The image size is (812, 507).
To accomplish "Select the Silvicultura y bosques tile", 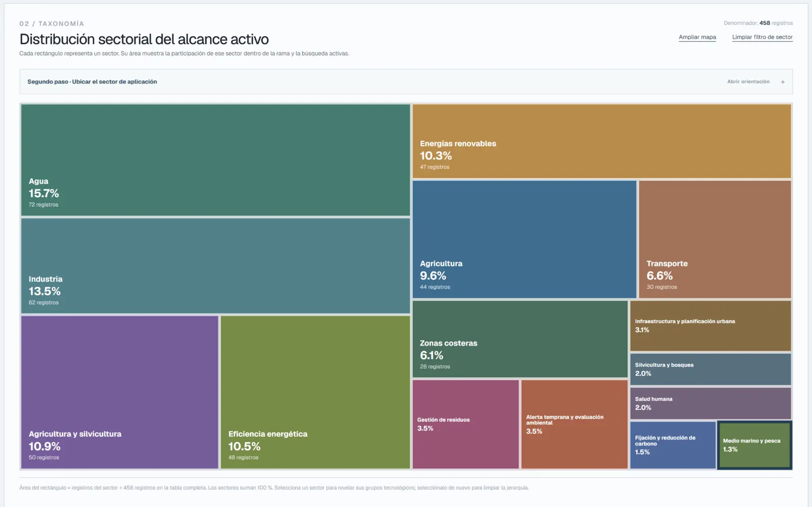I will [x=710, y=369].
